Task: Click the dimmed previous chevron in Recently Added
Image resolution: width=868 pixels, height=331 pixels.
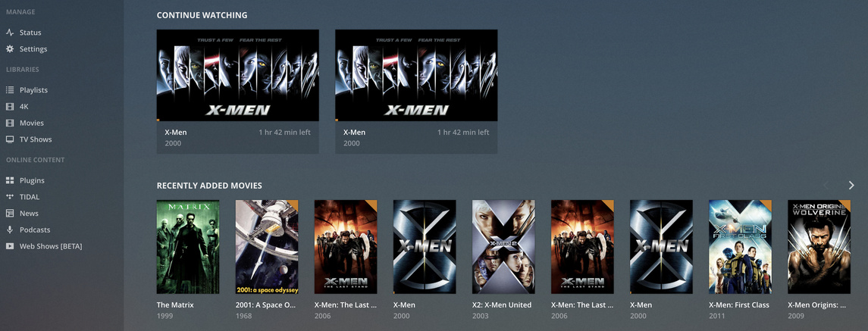Action: [826, 186]
